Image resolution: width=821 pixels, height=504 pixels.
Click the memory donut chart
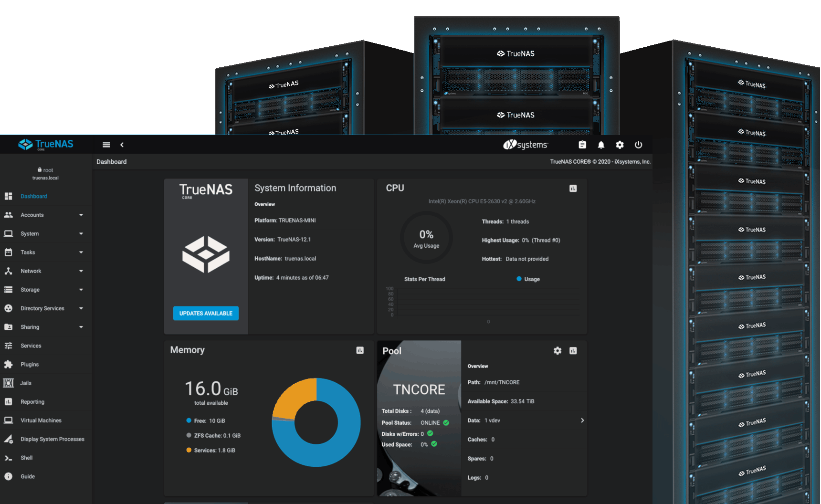point(316,422)
